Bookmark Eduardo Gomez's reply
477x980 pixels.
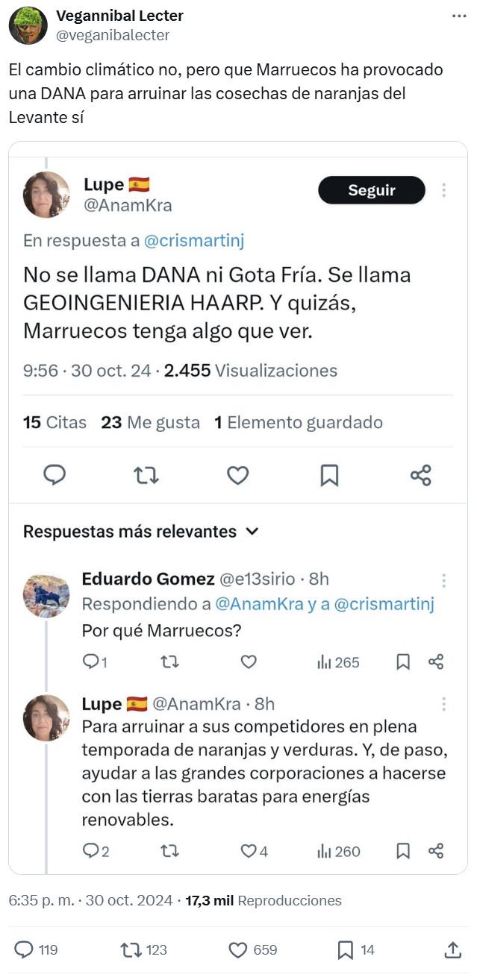tap(403, 662)
